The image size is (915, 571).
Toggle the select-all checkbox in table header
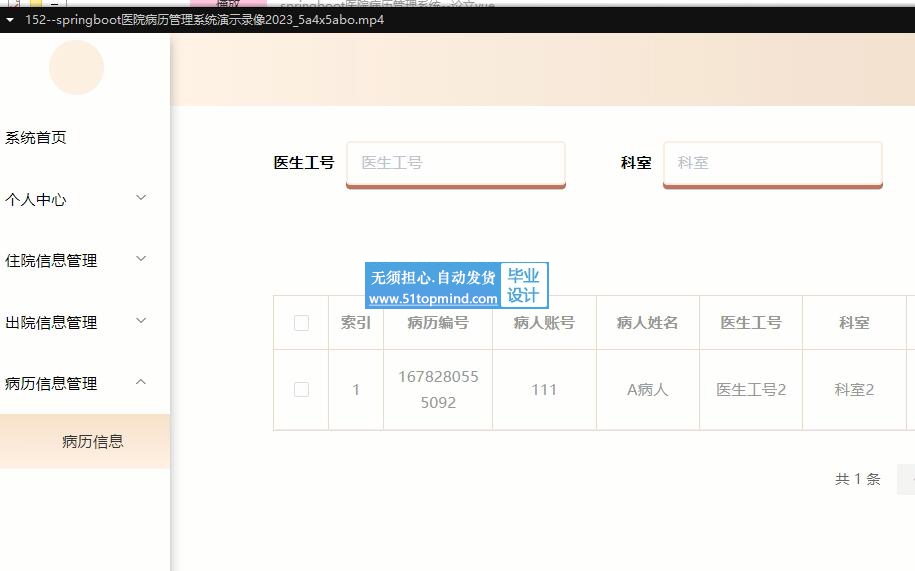301,323
